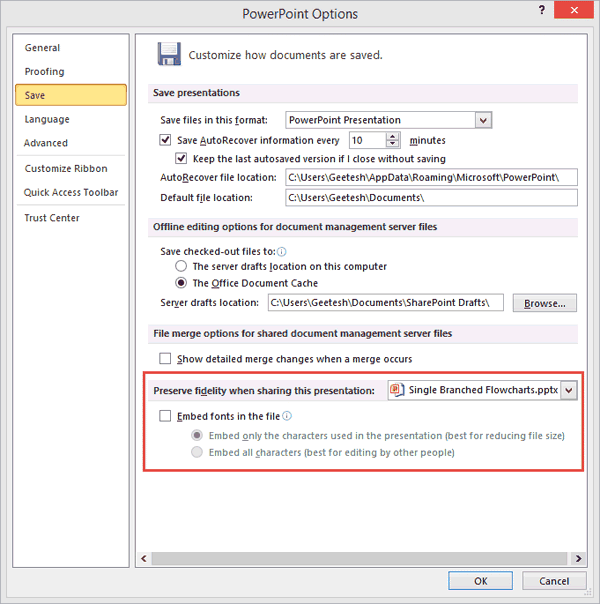Click the Browse... button
Screen dimensions: 600x604
click(x=545, y=303)
